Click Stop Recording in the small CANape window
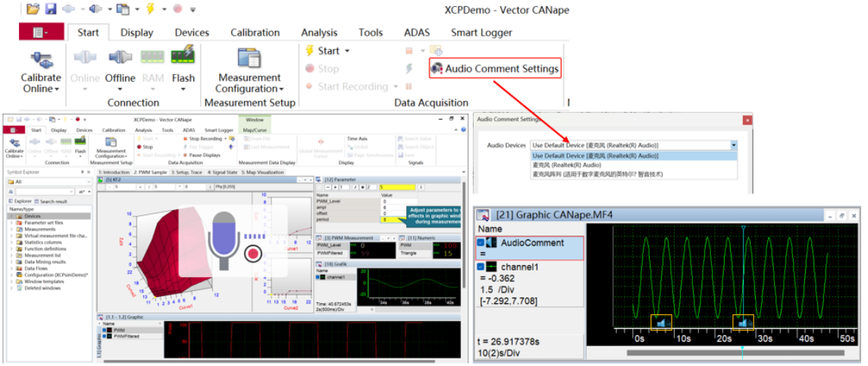 202,139
